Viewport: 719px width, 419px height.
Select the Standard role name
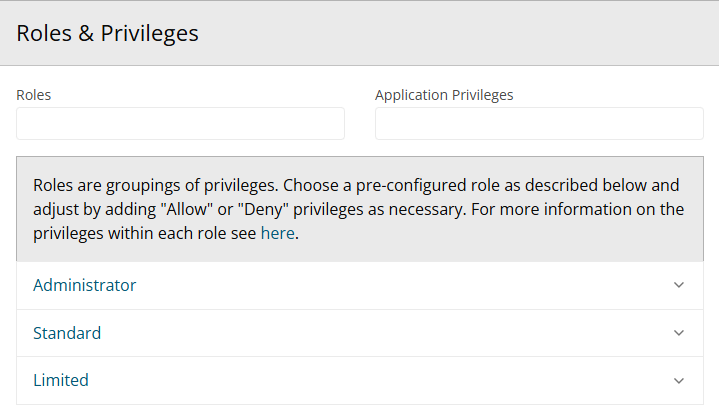tap(67, 333)
